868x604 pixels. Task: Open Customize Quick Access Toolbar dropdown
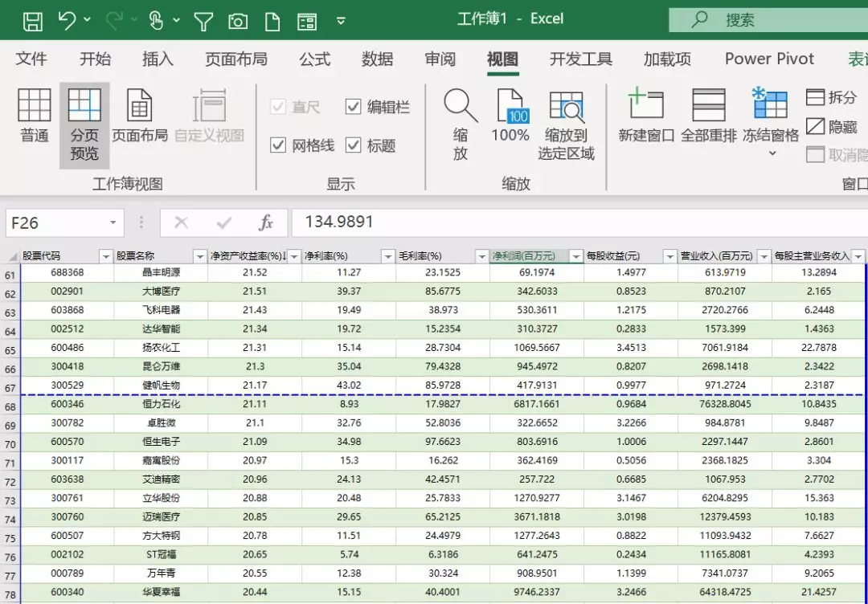[x=341, y=21]
